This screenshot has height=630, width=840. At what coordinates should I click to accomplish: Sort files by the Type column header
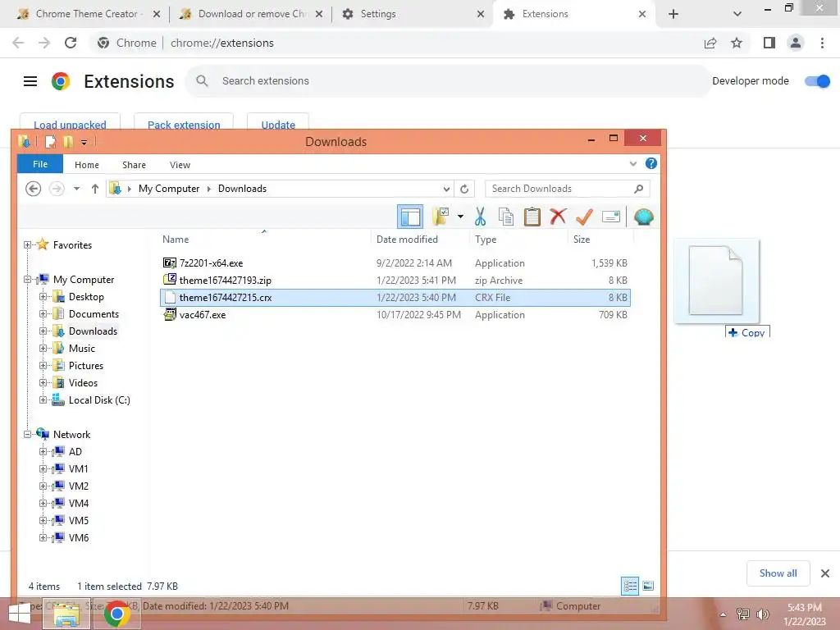(x=486, y=240)
